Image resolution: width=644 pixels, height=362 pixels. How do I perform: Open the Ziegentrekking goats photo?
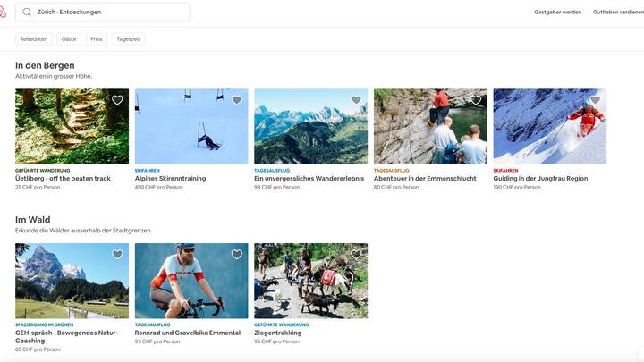311,281
